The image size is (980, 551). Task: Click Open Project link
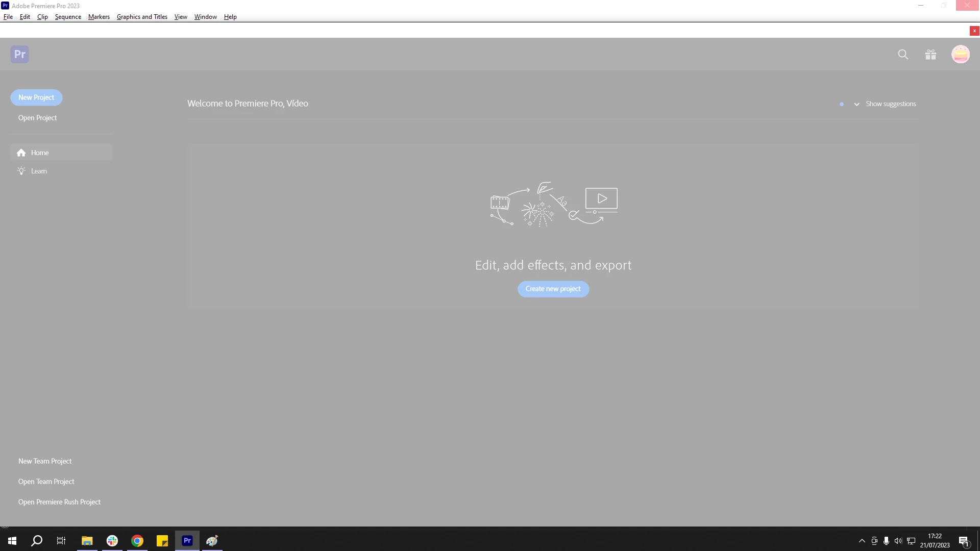click(x=37, y=118)
